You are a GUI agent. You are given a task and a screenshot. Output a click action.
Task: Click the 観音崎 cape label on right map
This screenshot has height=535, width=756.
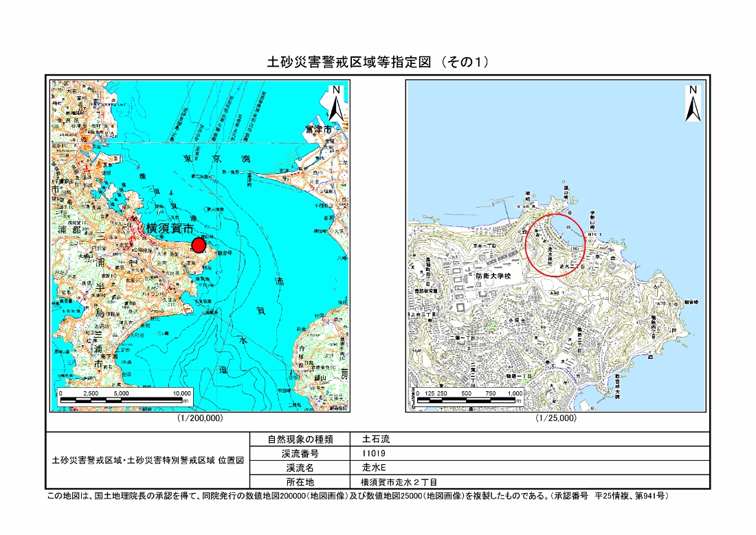tap(691, 302)
